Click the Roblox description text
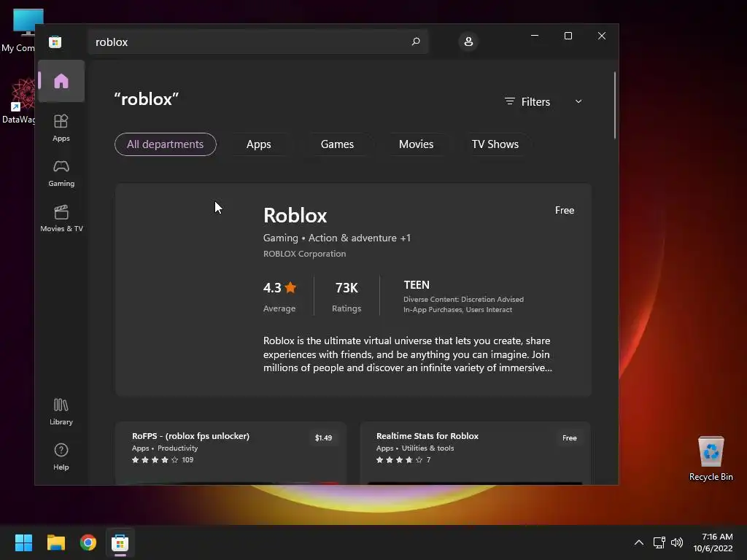This screenshot has height=560, width=747. 407,354
